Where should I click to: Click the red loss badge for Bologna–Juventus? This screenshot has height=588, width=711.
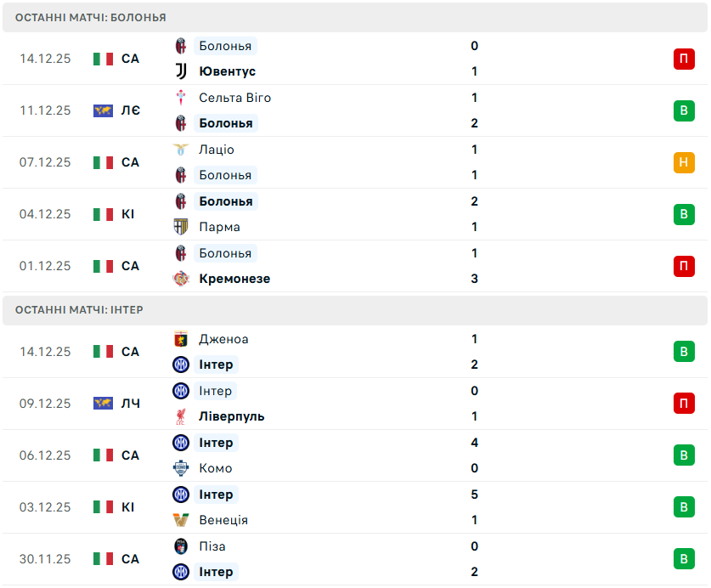point(684,59)
